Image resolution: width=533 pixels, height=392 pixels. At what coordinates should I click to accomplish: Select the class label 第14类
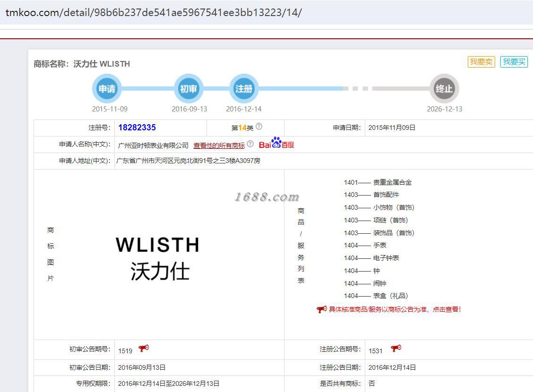click(x=242, y=128)
